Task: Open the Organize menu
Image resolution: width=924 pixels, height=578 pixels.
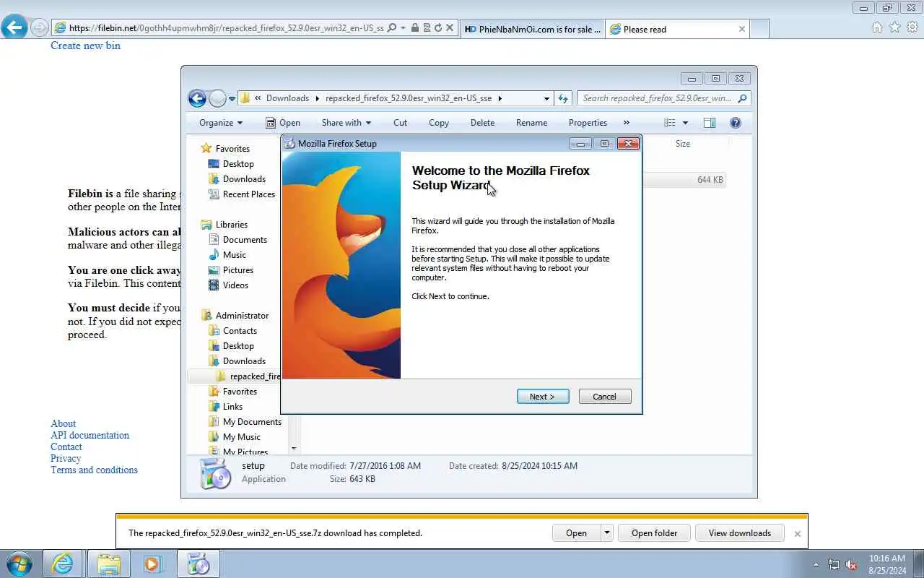Action: tap(221, 123)
